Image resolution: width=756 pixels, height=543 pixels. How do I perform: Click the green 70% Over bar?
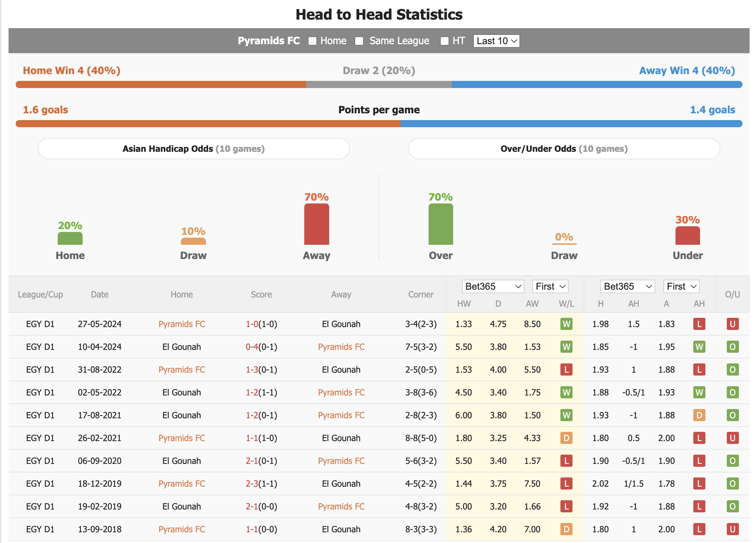point(441,224)
